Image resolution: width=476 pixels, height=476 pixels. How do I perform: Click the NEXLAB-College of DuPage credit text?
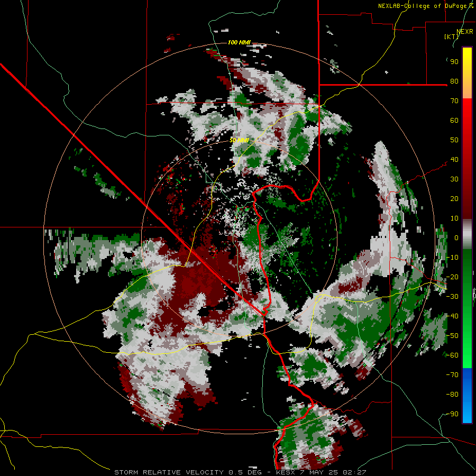(x=425, y=6)
